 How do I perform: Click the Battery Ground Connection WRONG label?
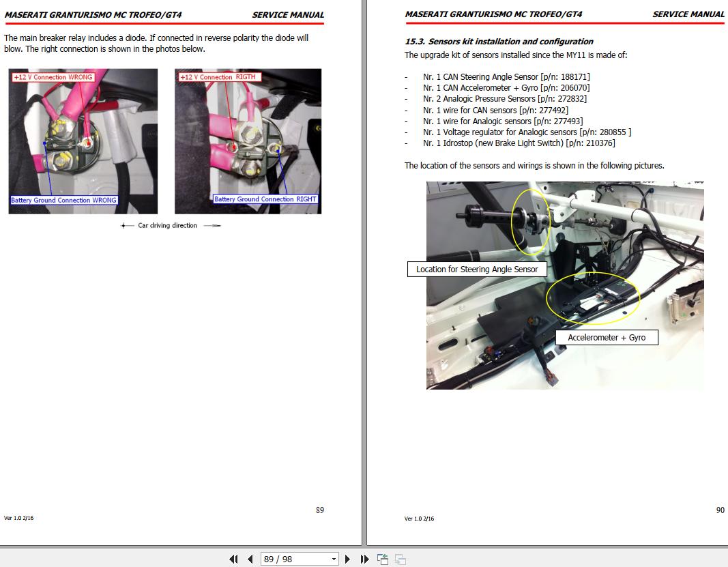(x=63, y=200)
